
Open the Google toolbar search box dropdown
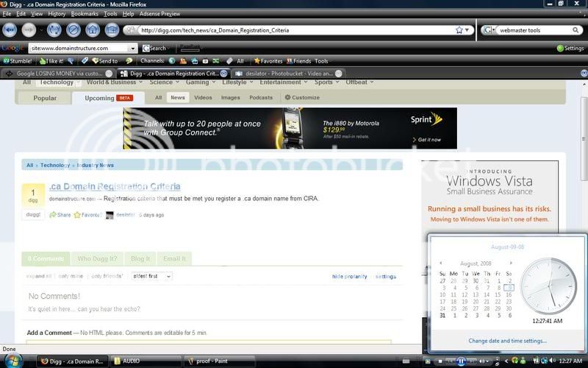(x=132, y=49)
